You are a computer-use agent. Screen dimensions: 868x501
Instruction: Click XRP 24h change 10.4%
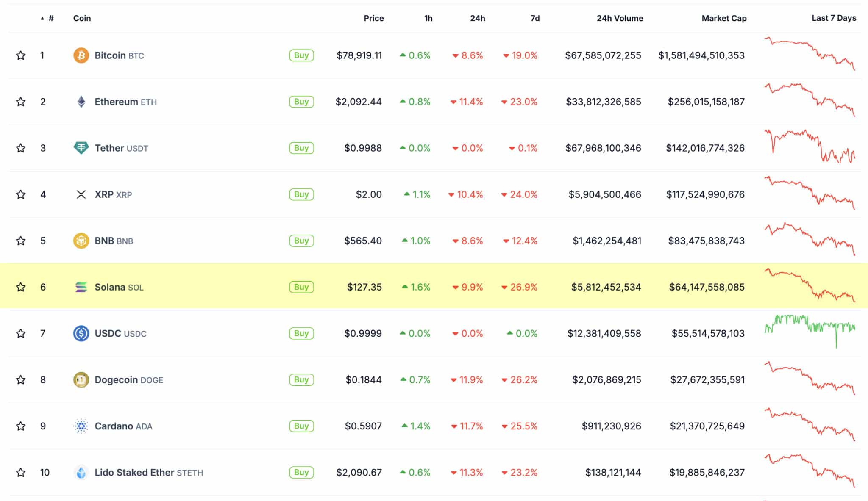[465, 194]
